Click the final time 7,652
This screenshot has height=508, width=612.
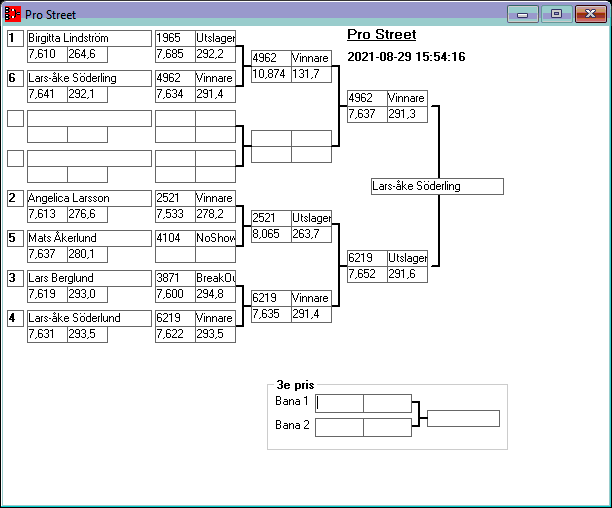[x=367, y=274]
